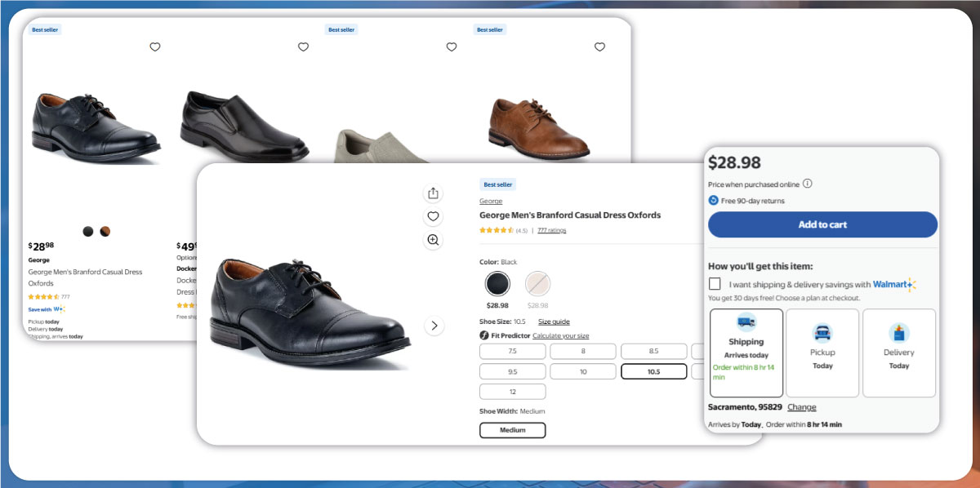Click Change next to Sacramento, 95829
This screenshot has height=488, width=980.
[801, 407]
